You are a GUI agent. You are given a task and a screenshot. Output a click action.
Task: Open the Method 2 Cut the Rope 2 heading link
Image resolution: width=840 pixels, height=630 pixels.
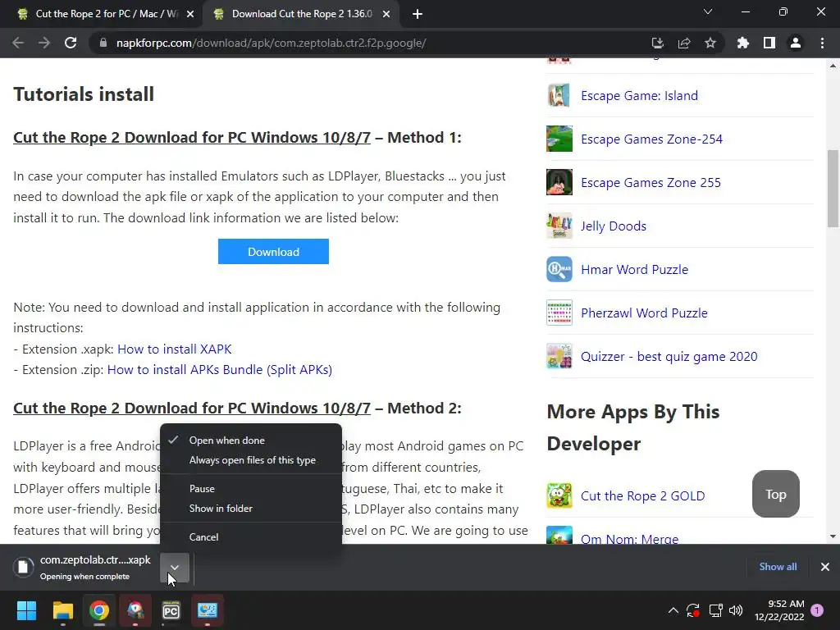pyautogui.click(x=192, y=409)
